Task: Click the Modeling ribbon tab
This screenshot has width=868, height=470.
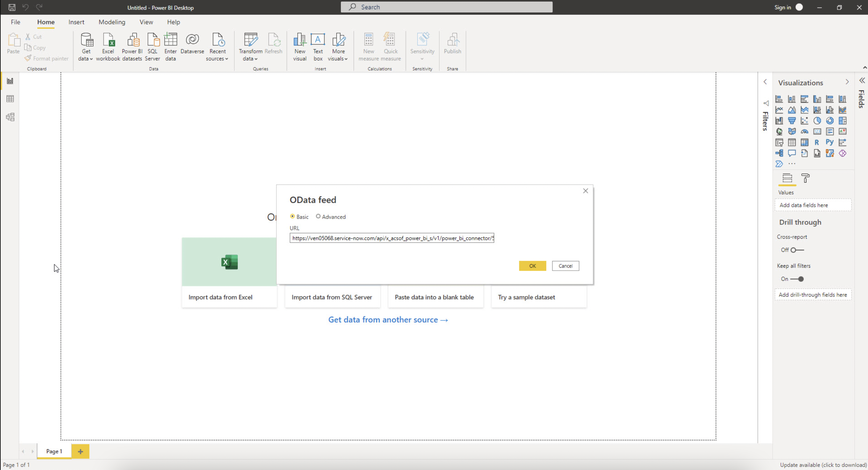Action: point(112,22)
